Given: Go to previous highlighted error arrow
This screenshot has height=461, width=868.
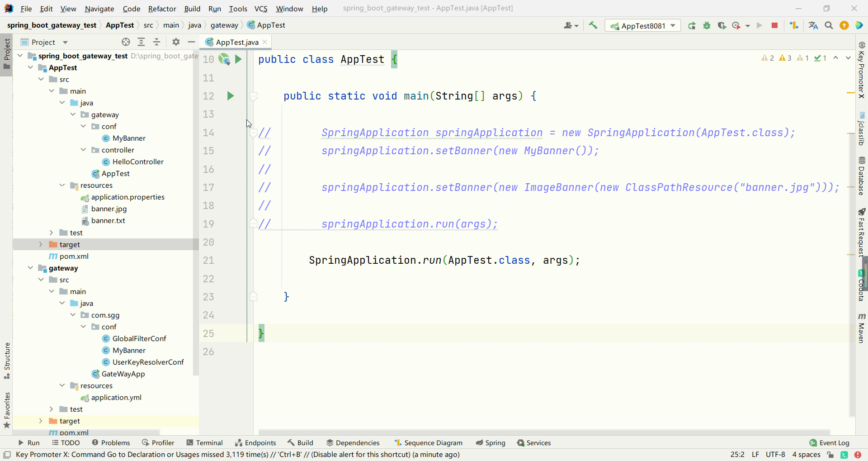Looking at the screenshot, I should [x=836, y=58].
